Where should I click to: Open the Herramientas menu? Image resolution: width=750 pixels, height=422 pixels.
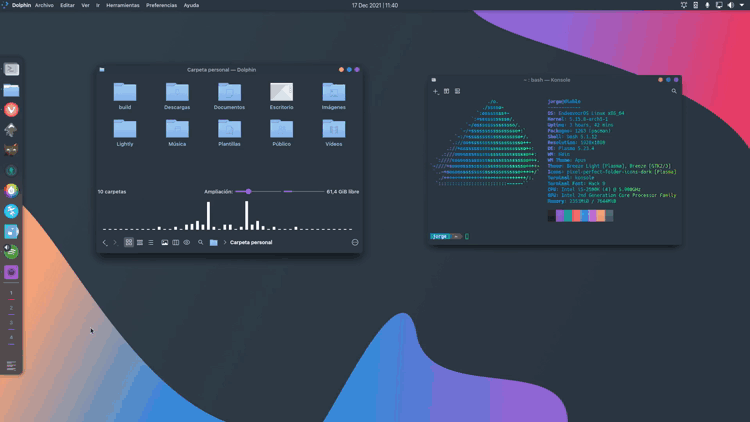pyautogui.click(x=123, y=5)
